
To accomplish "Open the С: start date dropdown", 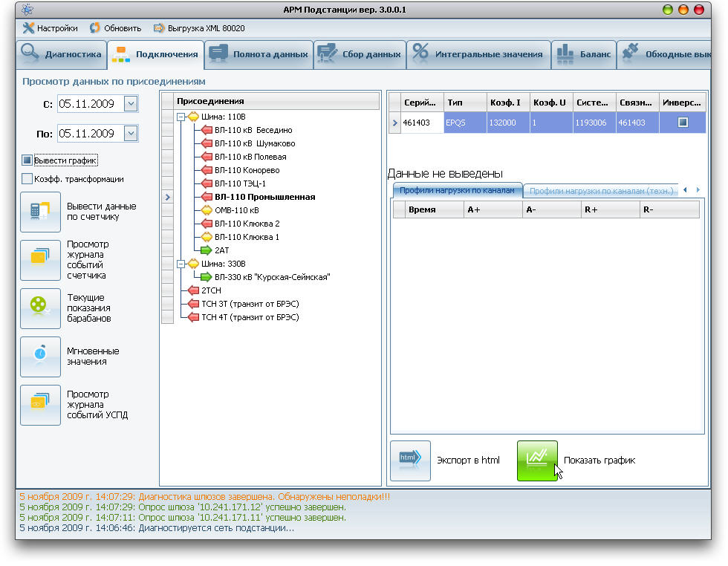I will coord(131,103).
